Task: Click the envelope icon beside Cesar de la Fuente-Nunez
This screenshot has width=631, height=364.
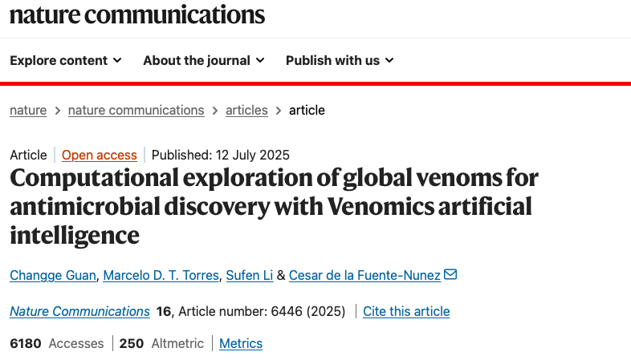Action: [x=450, y=275]
